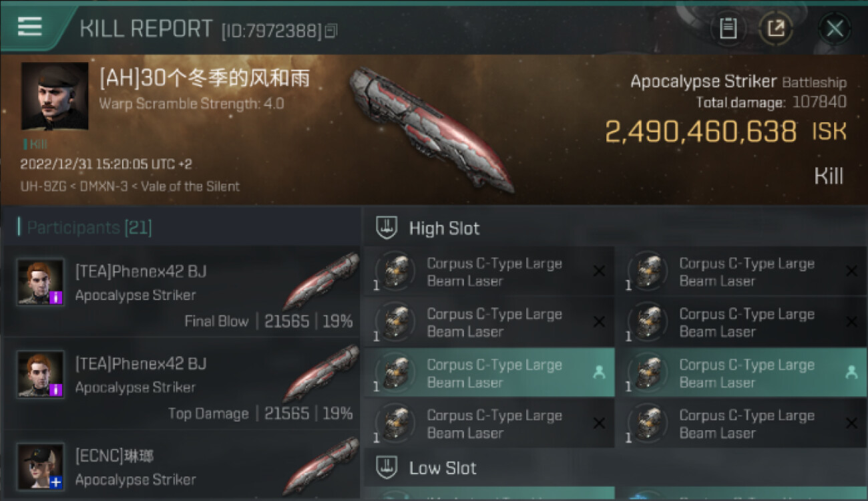868x501 pixels.
Task: Open the Participants [21] list header
Action: pos(85,228)
